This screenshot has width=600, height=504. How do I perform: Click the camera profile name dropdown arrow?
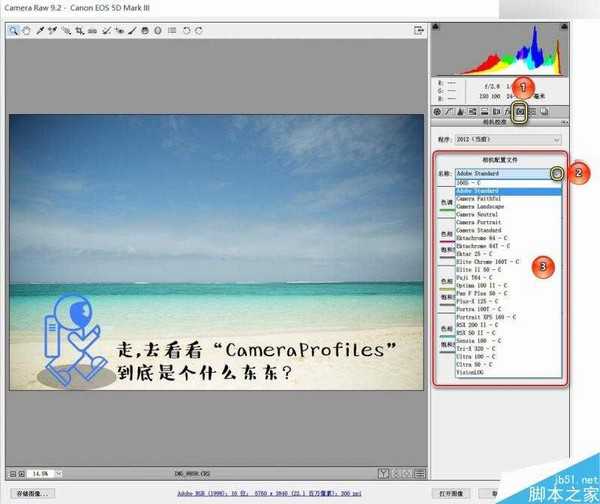(557, 174)
